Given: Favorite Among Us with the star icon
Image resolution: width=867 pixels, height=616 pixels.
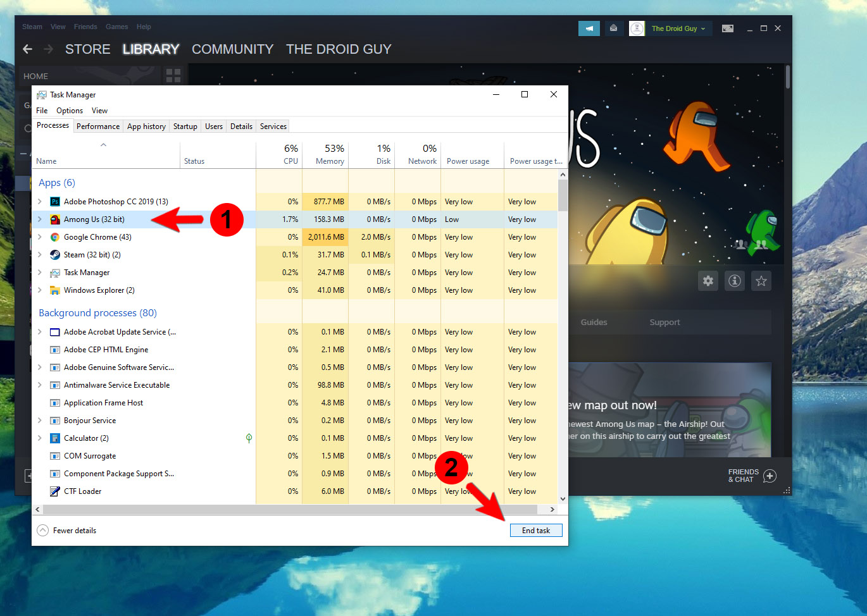Looking at the screenshot, I should (761, 281).
